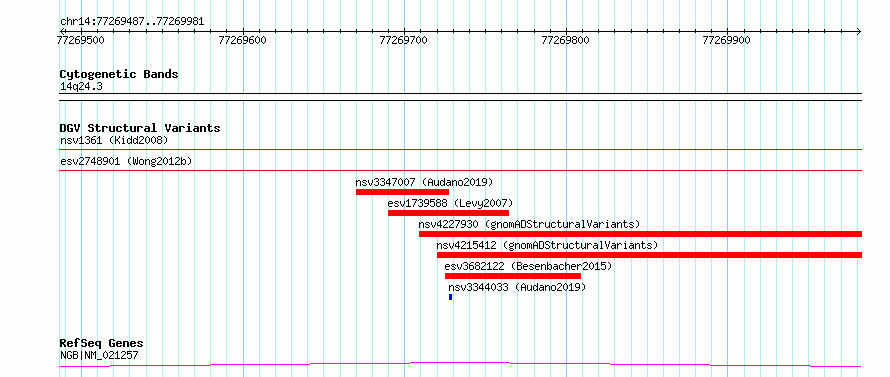Viewport: 890px width, 377px height.
Task: Open esv1739588 (Levy2007) label
Action: [451, 203]
